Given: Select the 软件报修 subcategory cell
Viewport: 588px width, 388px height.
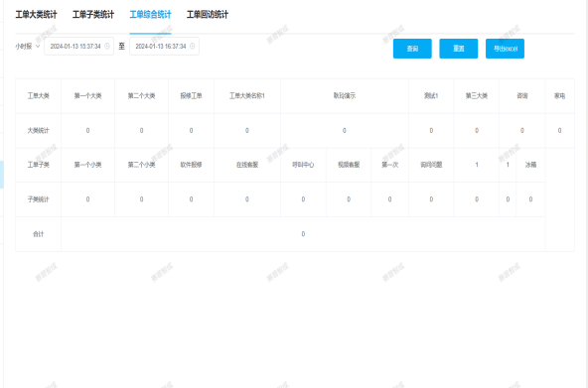Looking at the screenshot, I should click(x=192, y=165).
